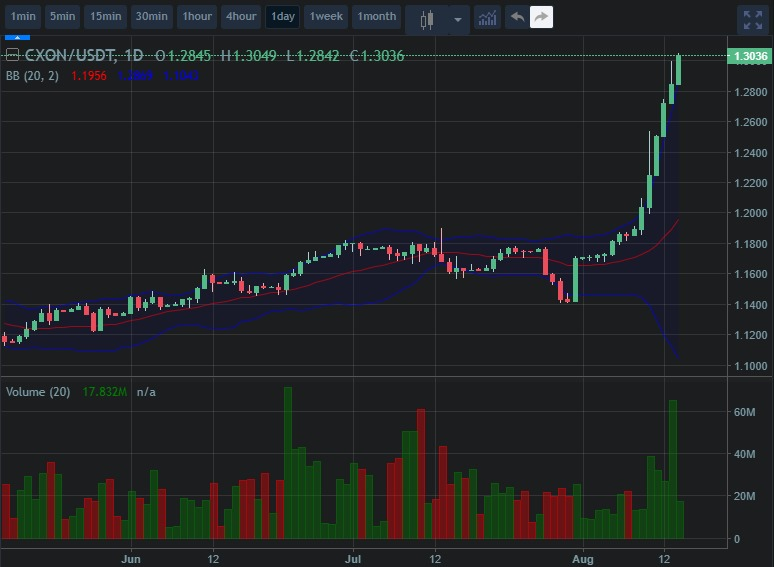Click the red BB value 1.1956
Image resolution: width=774 pixels, height=567 pixels.
tap(89, 76)
